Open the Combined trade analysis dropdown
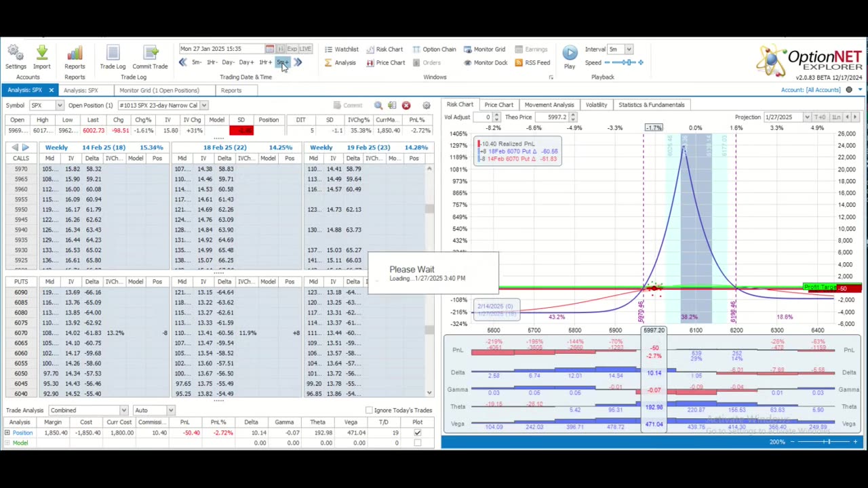The image size is (868, 488). [x=123, y=410]
